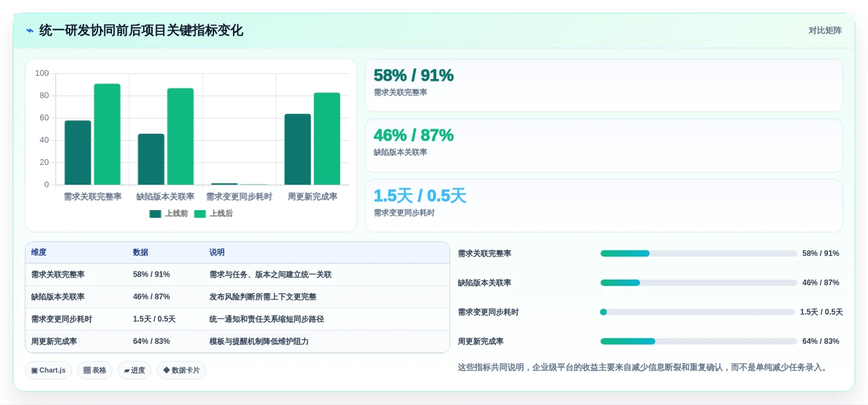Image resolution: width=868 pixels, height=405 pixels.
Task: Click the 上线后 bar for 需求关联完整率
Action: tap(107, 134)
